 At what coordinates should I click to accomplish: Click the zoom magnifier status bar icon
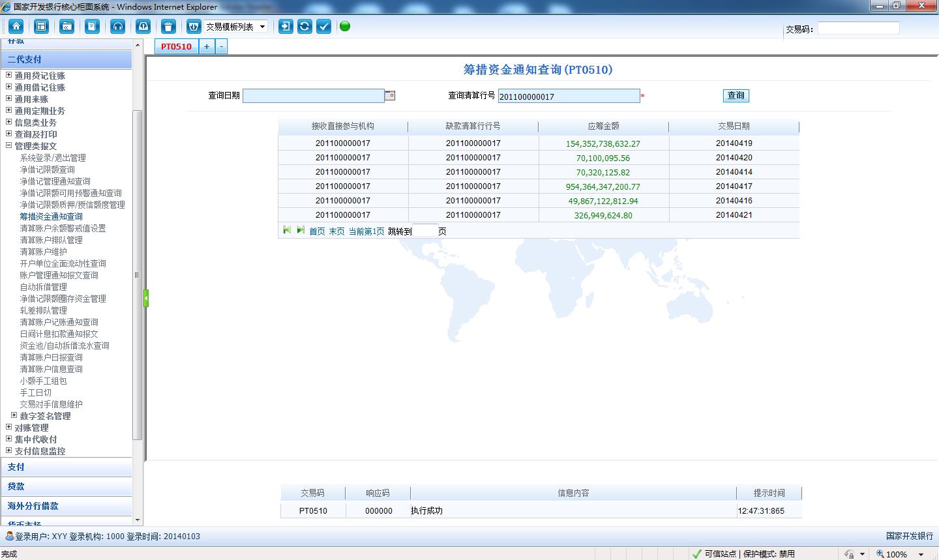pyautogui.click(x=880, y=553)
